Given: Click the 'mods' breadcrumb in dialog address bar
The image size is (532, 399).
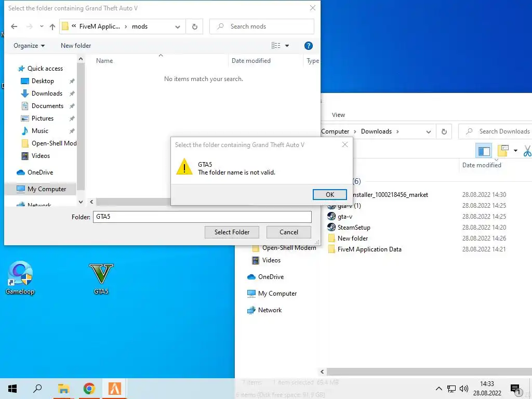Looking at the screenshot, I should (x=139, y=26).
